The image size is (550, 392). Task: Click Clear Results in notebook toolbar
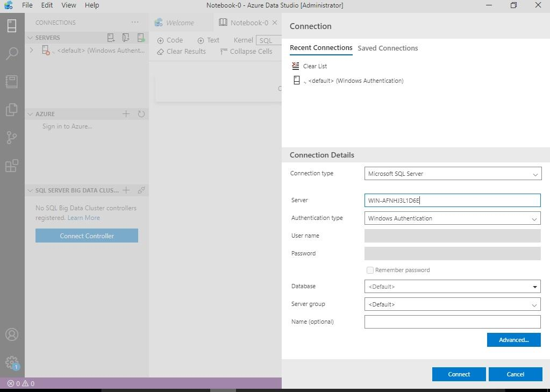(181, 52)
